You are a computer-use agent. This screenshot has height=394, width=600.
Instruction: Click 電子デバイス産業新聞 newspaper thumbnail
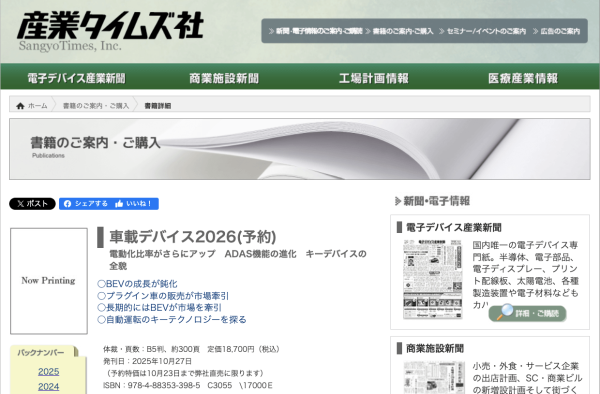coord(432,279)
